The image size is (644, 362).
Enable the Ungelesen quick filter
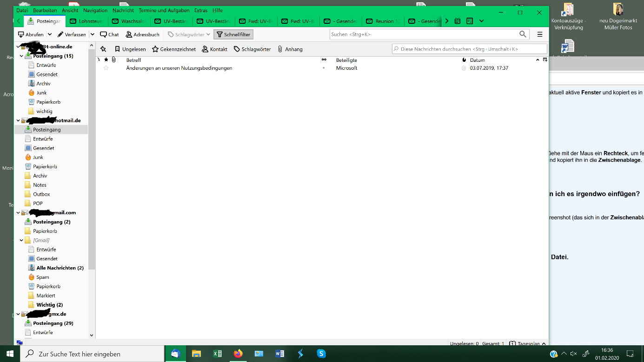130,49
